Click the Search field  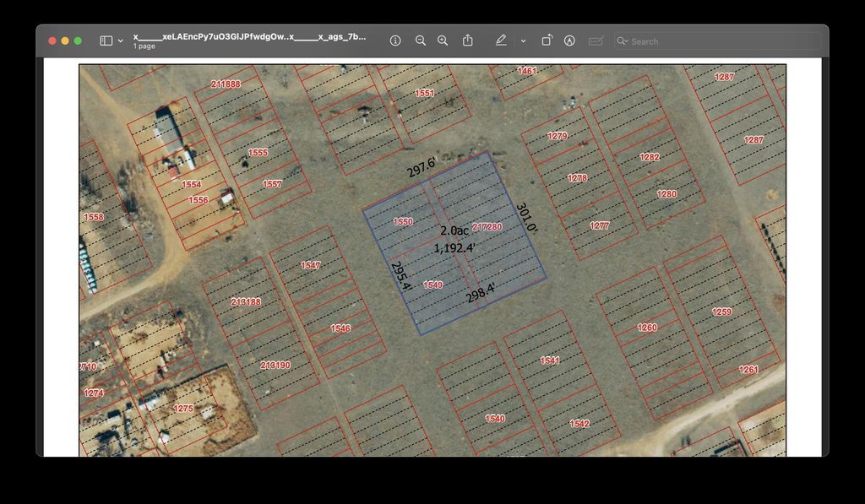point(722,41)
